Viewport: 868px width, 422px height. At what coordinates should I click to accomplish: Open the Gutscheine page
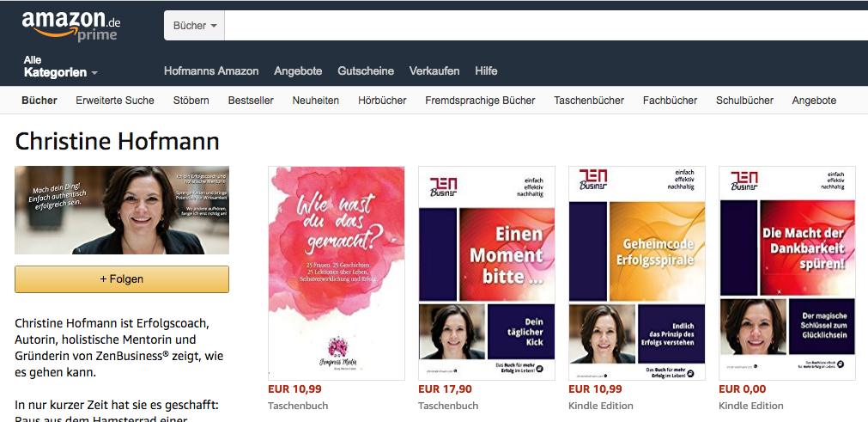(x=366, y=70)
